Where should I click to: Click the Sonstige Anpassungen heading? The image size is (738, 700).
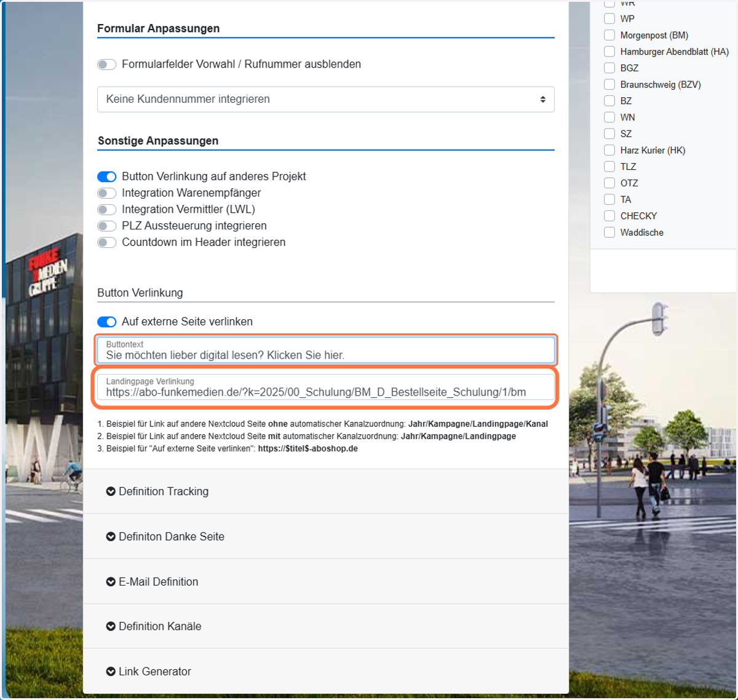tap(158, 141)
